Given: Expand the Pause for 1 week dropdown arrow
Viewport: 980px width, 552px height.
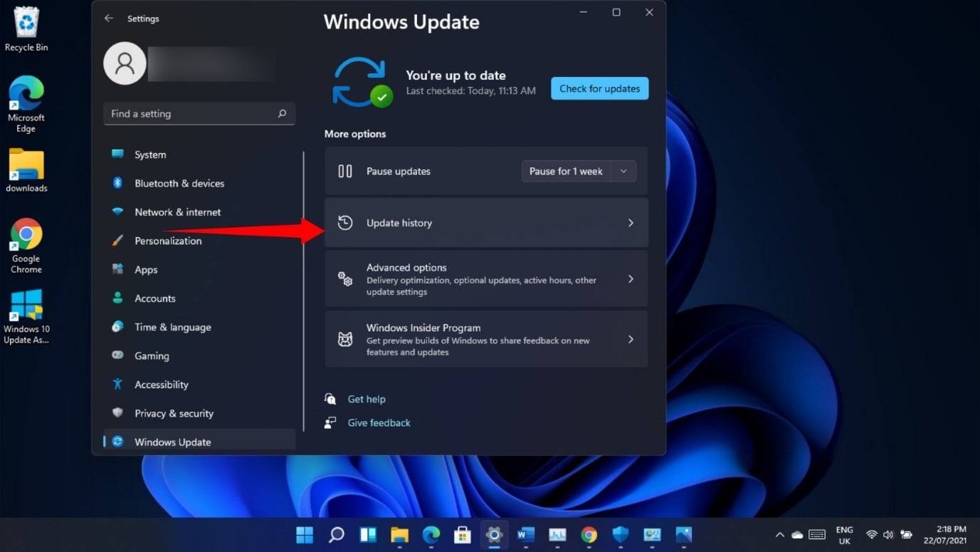Looking at the screenshot, I should tap(623, 171).
